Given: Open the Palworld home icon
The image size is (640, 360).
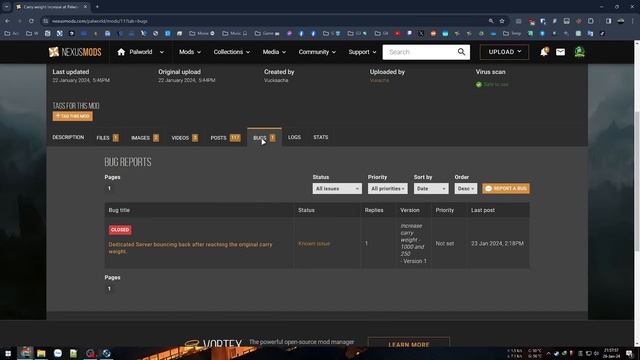Looking at the screenshot, I should pos(121,52).
